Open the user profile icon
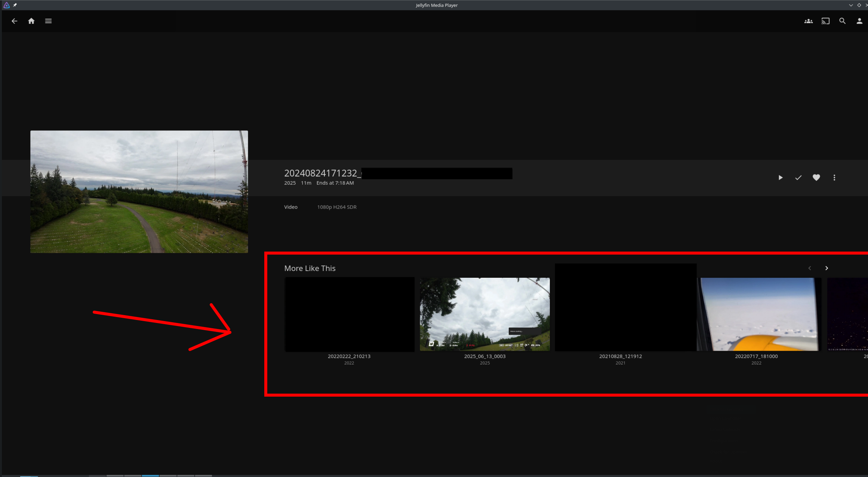This screenshot has height=477, width=868. coord(859,21)
